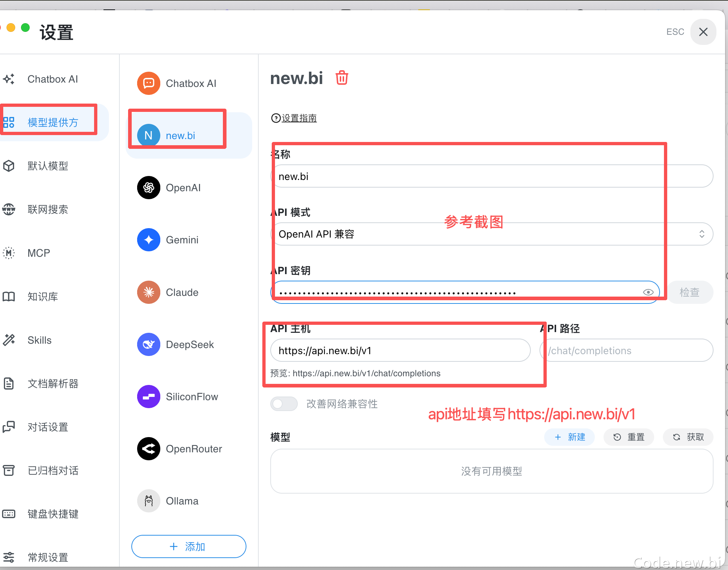Open the 默认模型 settings section
The image size is (728, 570).
coord(48,166)
